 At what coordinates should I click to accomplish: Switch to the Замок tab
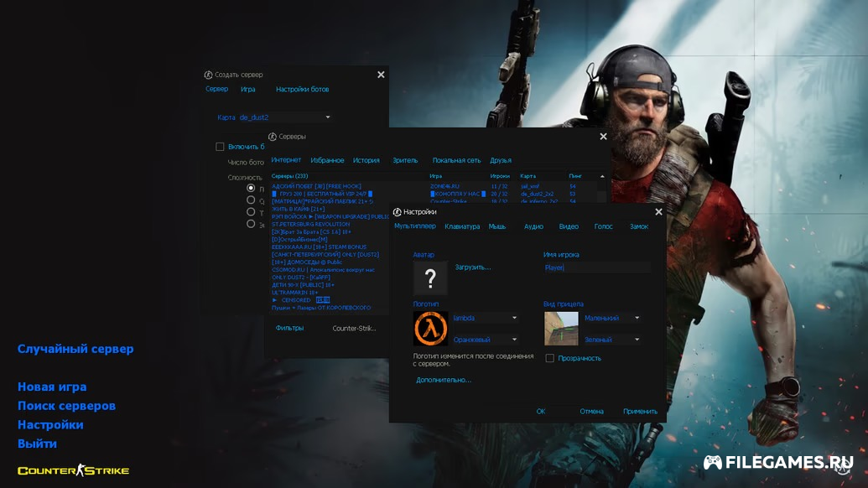pyautogui.click(x=639, y=226)
